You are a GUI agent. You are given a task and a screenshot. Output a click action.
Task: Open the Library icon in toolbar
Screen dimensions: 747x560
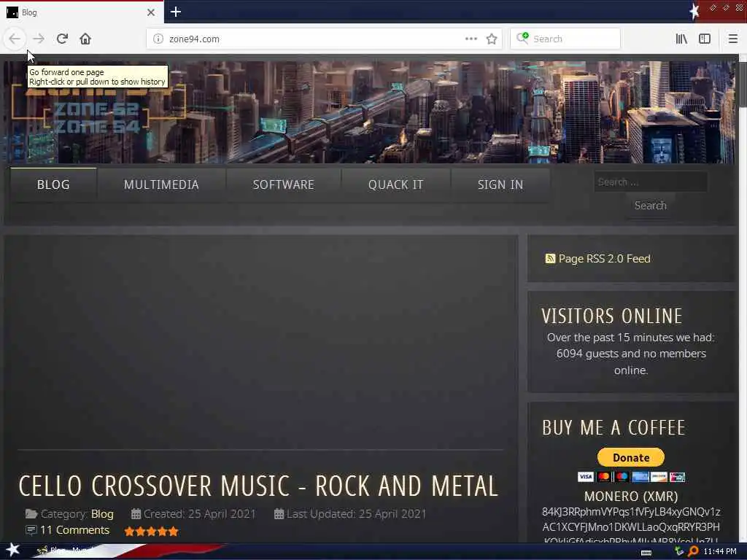point(681,39)
